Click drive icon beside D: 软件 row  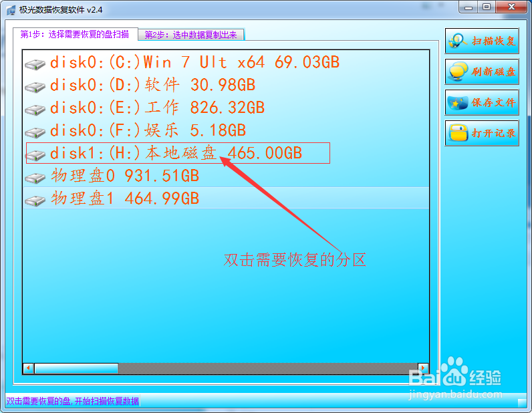(x=35, y=87)
